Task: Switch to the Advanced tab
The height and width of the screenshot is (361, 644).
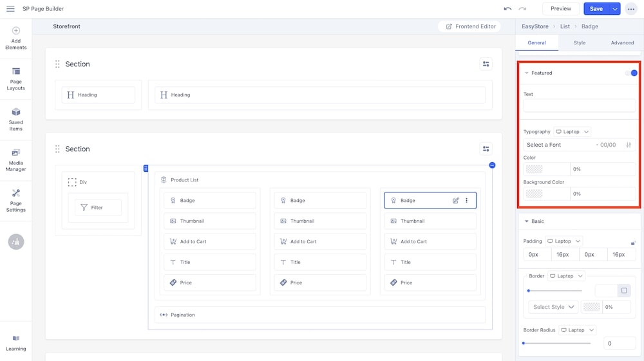Action: point(622,43)
